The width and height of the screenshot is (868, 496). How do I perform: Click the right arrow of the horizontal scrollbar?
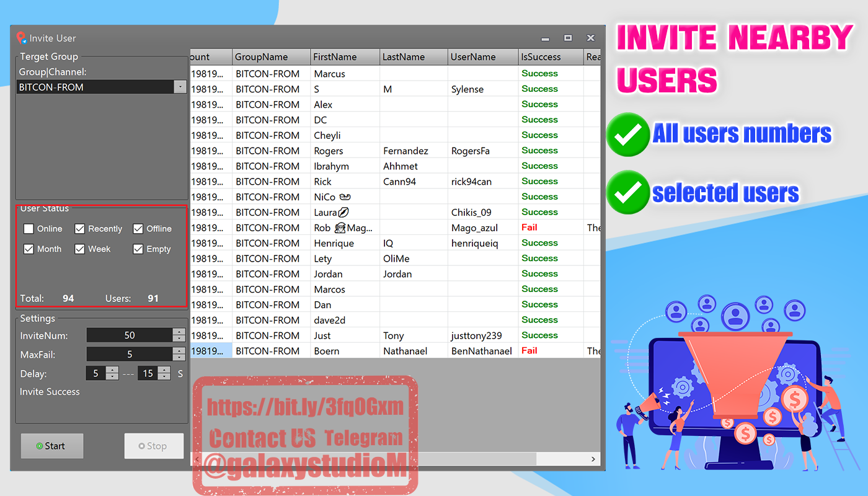click(x=593, y=459)
